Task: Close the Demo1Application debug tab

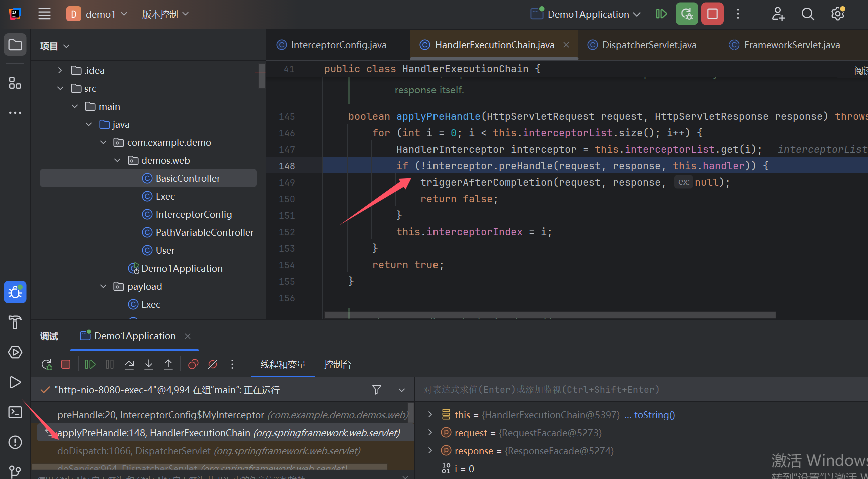Action: [188, 336]
